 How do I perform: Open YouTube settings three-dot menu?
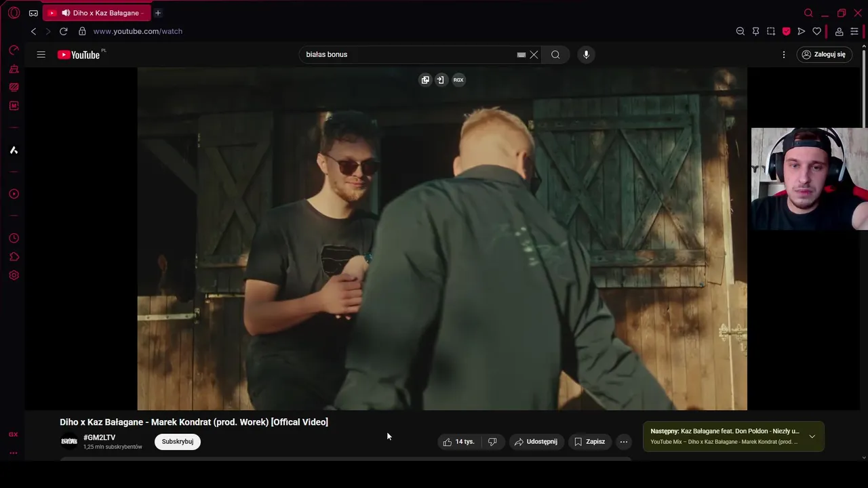[784, 54]
